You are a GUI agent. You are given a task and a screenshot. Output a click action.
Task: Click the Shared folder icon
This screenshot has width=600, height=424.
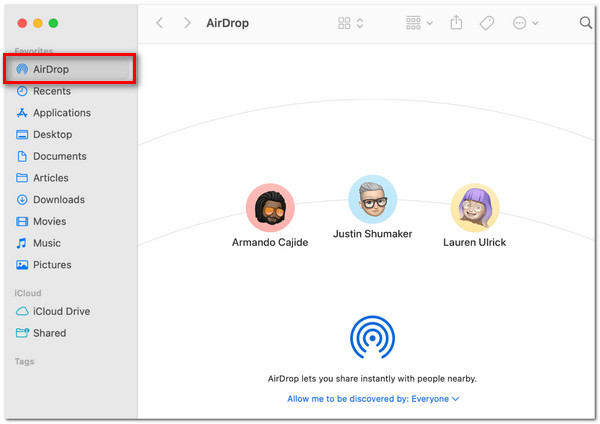[22, 333]
